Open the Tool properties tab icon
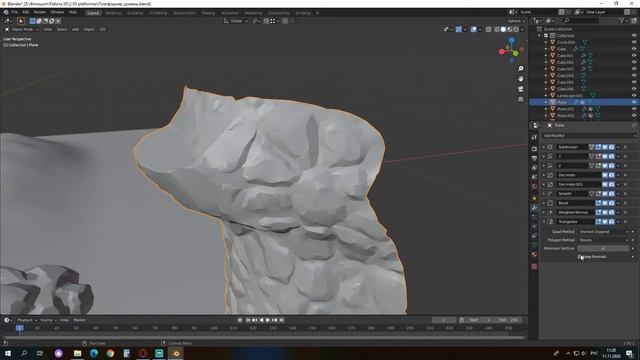 [534, 138]
